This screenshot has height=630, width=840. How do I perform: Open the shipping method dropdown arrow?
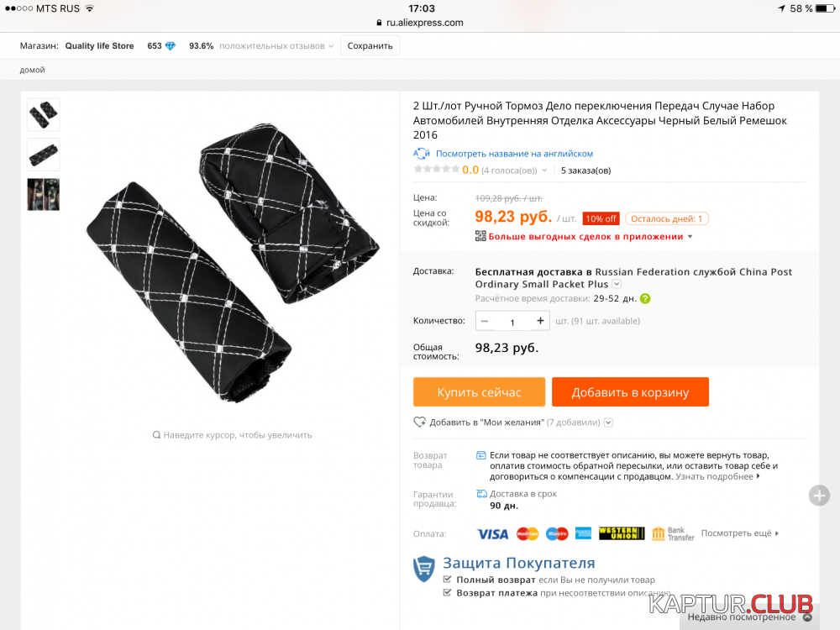[x=617, y=284]
